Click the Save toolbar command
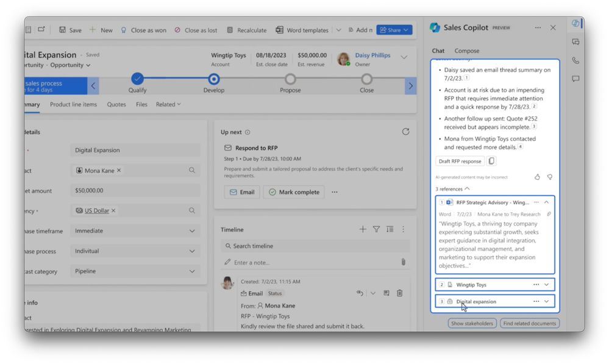 [70, 30]
